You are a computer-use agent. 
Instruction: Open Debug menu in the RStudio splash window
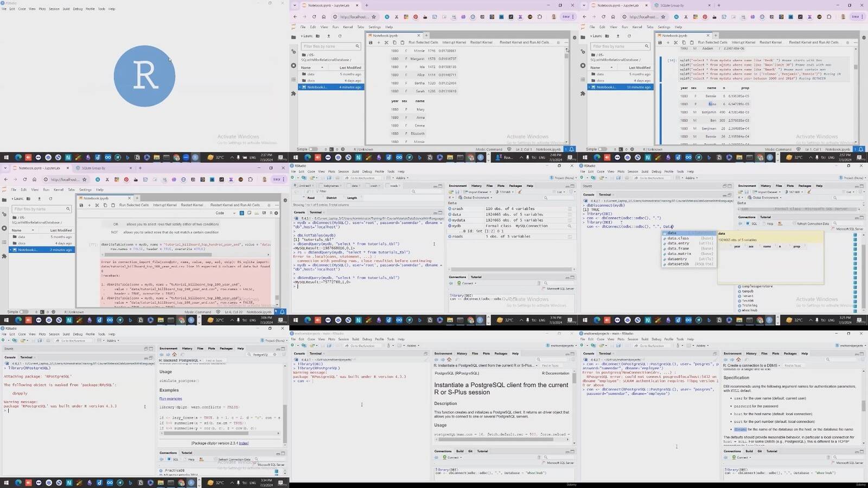click(x=78, y=9)
